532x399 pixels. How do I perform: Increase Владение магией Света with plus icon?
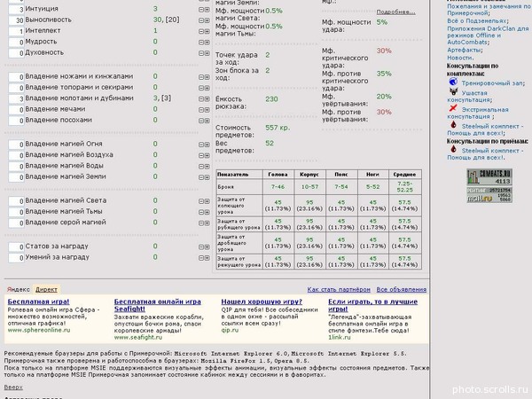[x=207, y=201]
